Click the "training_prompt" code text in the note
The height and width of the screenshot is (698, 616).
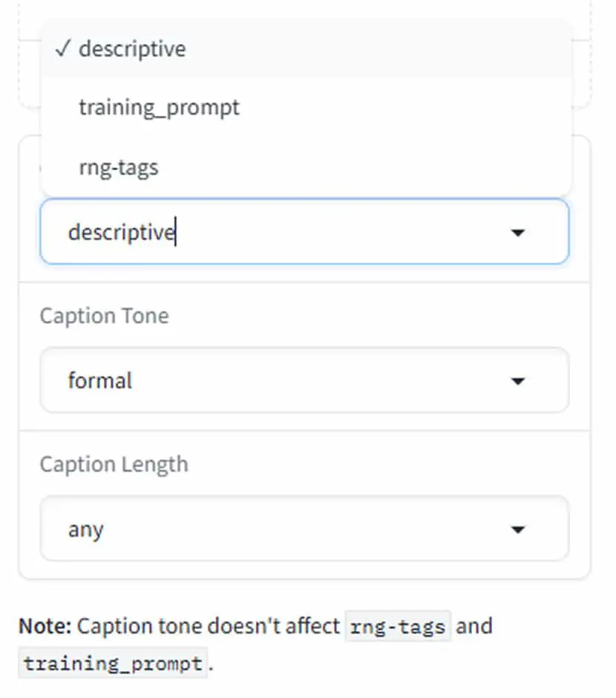[113, 663]
